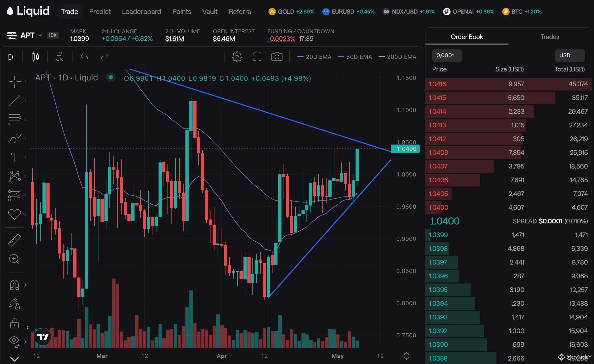Redo the last chart action
Image resolution: width=594 pixels, height=364 pixels.
point(104,57)
